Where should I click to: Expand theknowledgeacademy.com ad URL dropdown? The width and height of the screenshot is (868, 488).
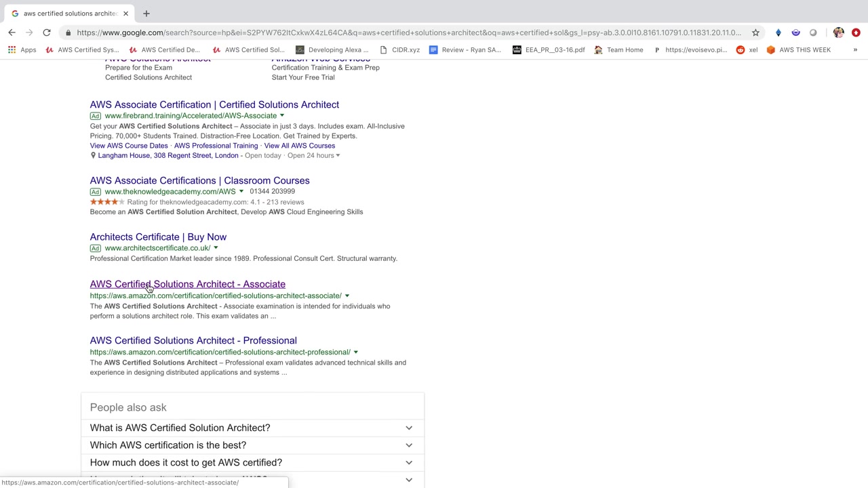(x=241, y=192)
